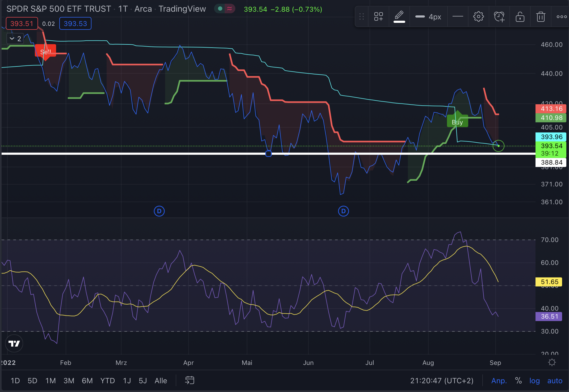Lock the drawing with padlock icon
This screenshot has width=569, height=392.
(x=520, y=17)
